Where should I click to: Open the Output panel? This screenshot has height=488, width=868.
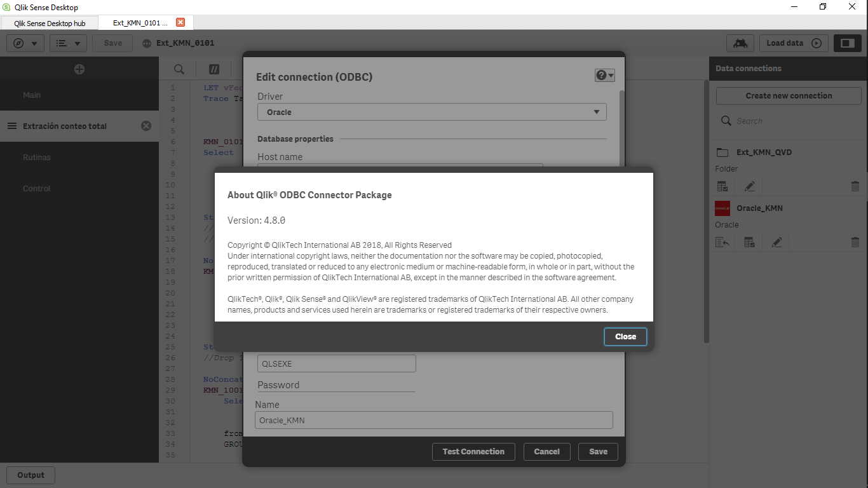[31, 475]
